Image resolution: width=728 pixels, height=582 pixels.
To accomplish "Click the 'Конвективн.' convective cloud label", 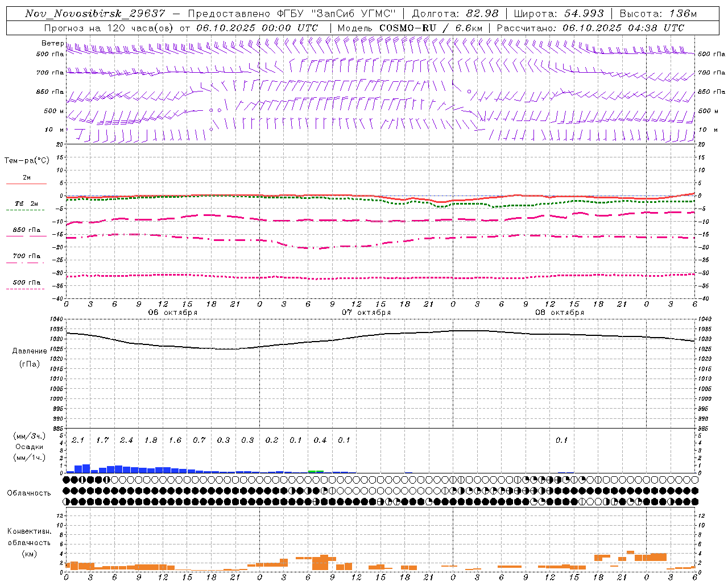I will pyautogui.click(x=30, y=531).
